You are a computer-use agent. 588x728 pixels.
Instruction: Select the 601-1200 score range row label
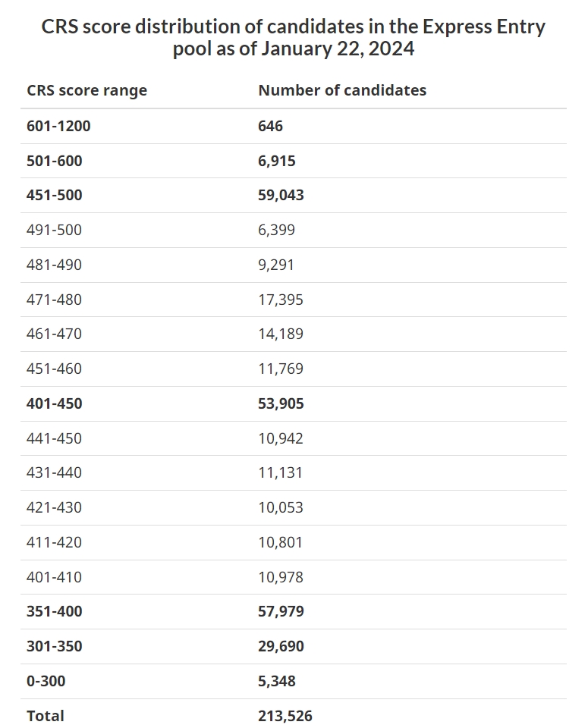tap(58, 126)
